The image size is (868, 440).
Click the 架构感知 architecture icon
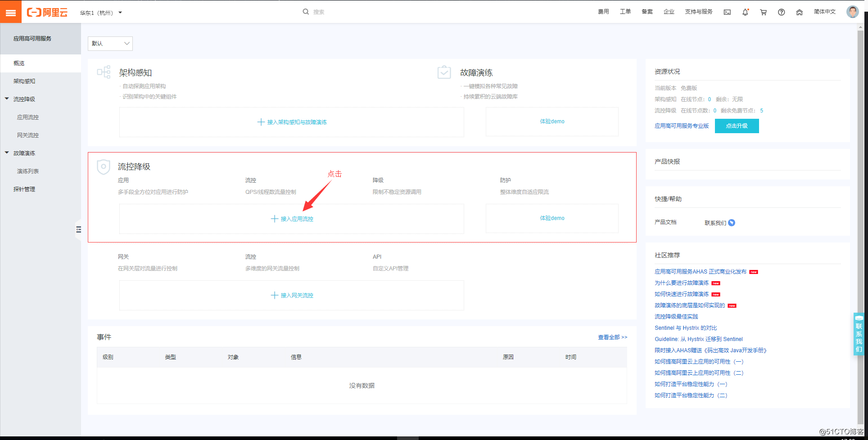click(104, 72)
